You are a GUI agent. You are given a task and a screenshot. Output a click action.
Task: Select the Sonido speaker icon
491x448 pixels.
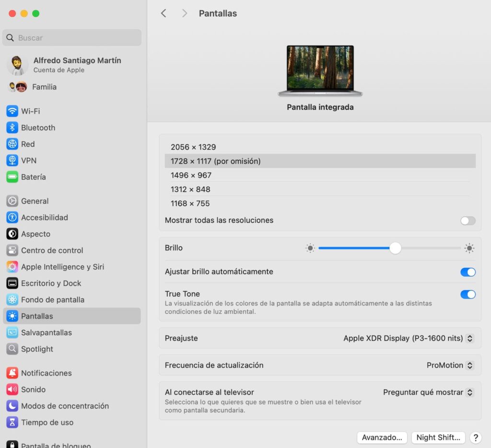(x=12, y=389)
